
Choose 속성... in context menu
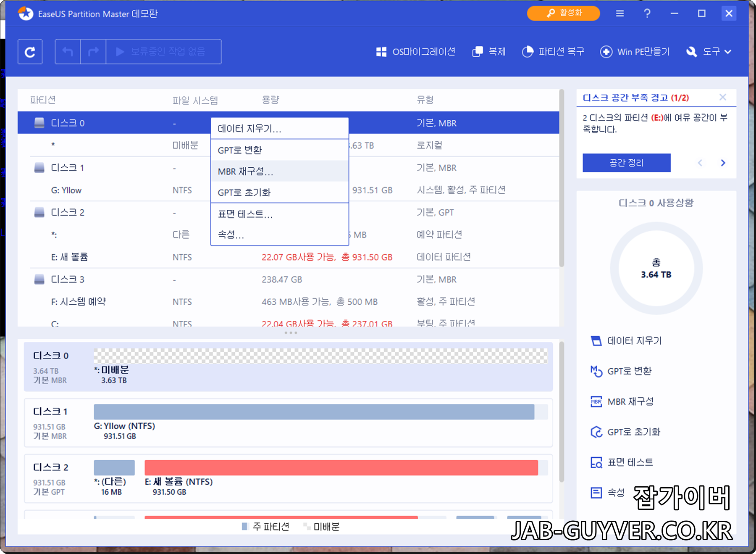point(280,234)
